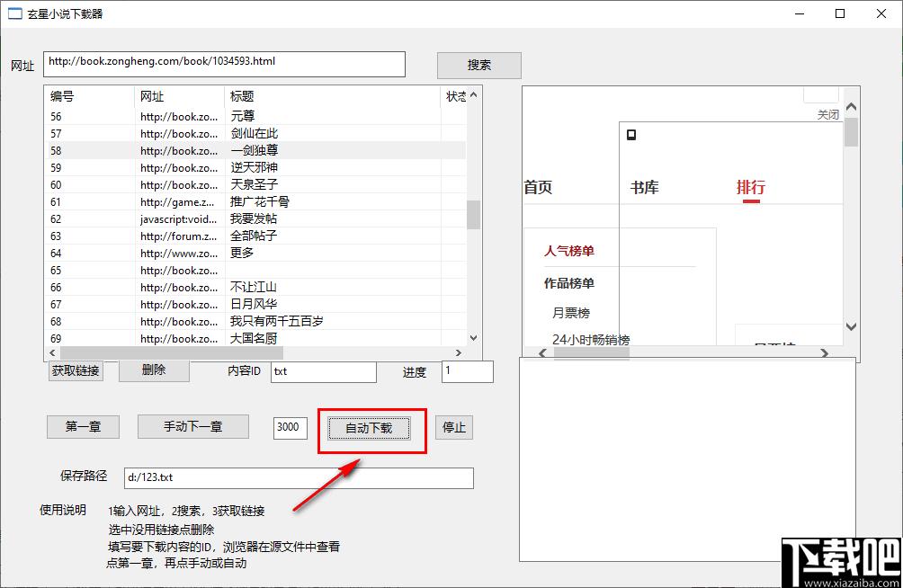This screenshot has height=588, width=903.
Task: Select row 56 元尊
Action: pyautogui.click(x=255, y=116)
